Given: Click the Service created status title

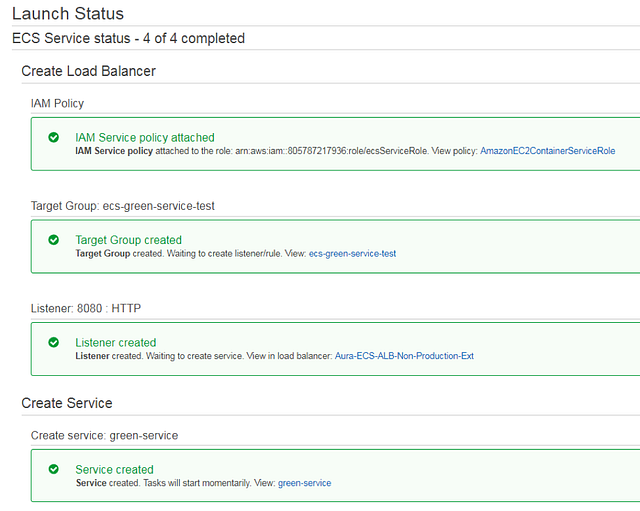Looking at the screenshot, I should 114,469.
